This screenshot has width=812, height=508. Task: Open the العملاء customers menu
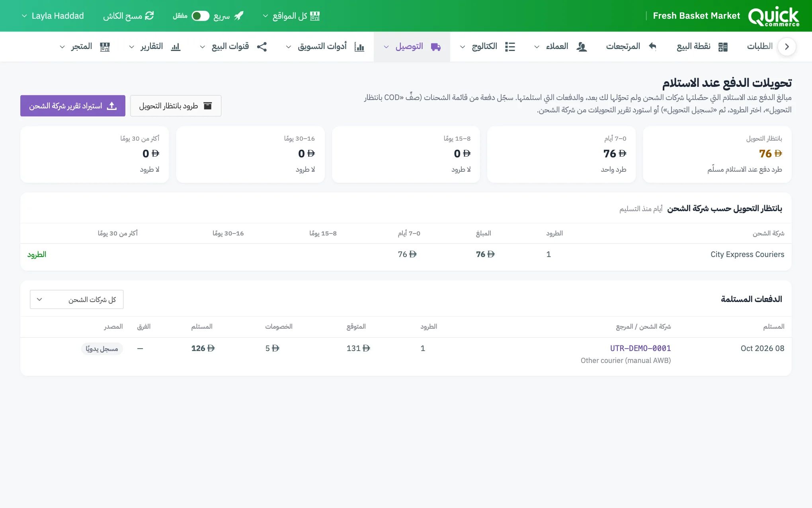[560, 47]
